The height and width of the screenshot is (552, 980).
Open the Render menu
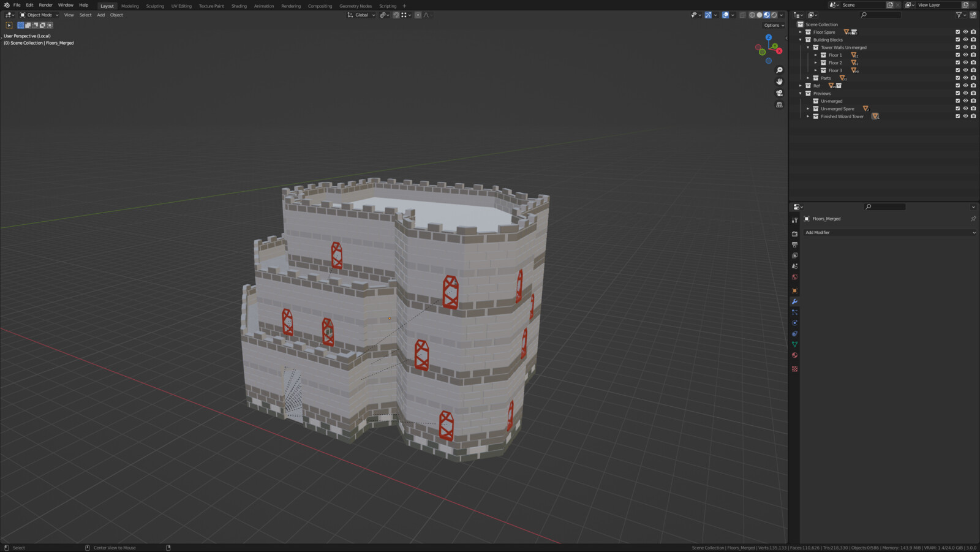46,5
